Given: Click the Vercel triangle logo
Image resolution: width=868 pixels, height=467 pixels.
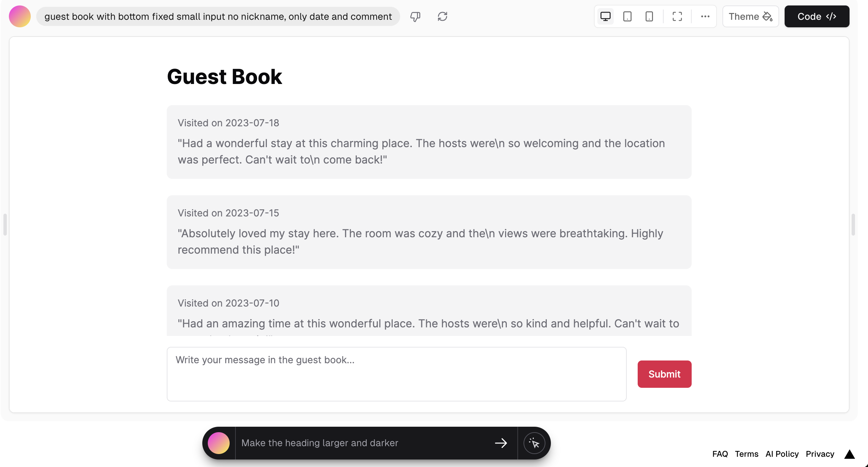Looking at the screenshot, I should click(849, 454).
